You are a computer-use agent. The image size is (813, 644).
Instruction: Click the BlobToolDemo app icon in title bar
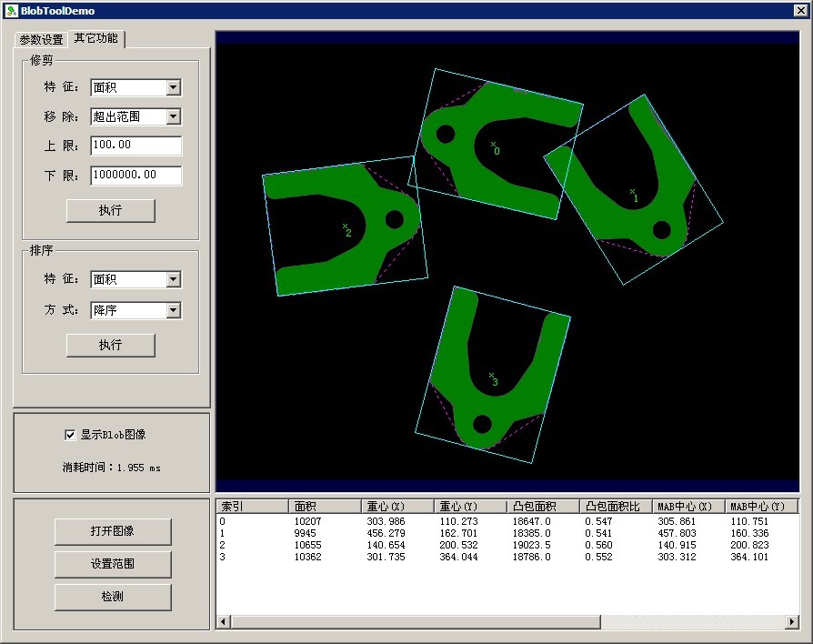[x=11, y=10]
